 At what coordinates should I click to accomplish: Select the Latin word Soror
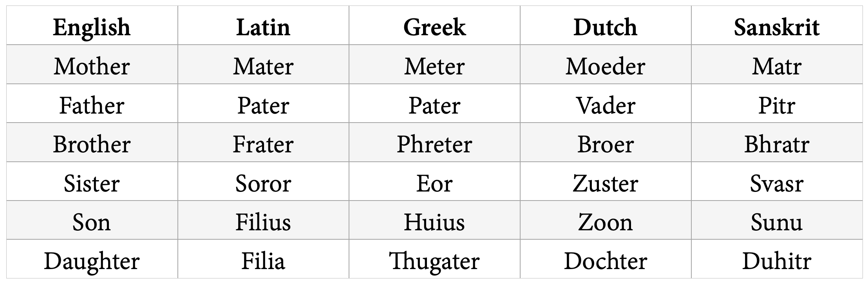263,183
